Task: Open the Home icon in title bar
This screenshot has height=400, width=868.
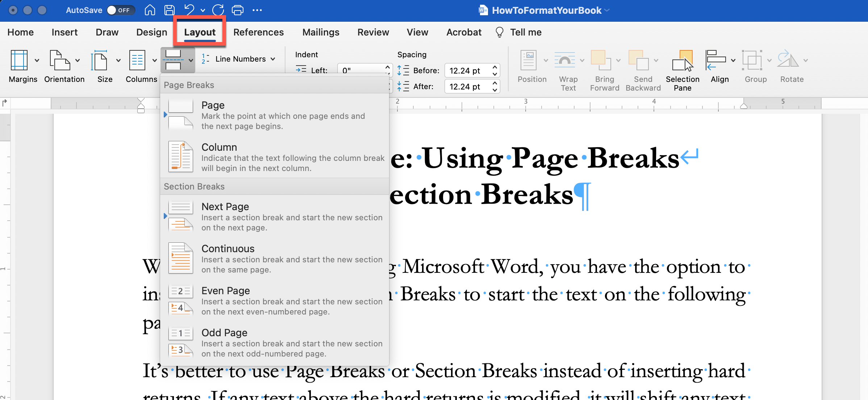Action: pos(150,10)
